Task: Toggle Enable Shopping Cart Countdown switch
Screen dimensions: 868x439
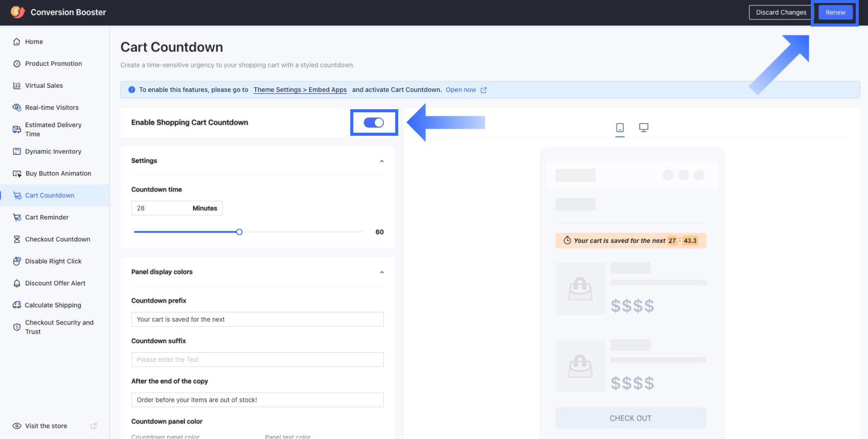Action: [x=374, y=123]
